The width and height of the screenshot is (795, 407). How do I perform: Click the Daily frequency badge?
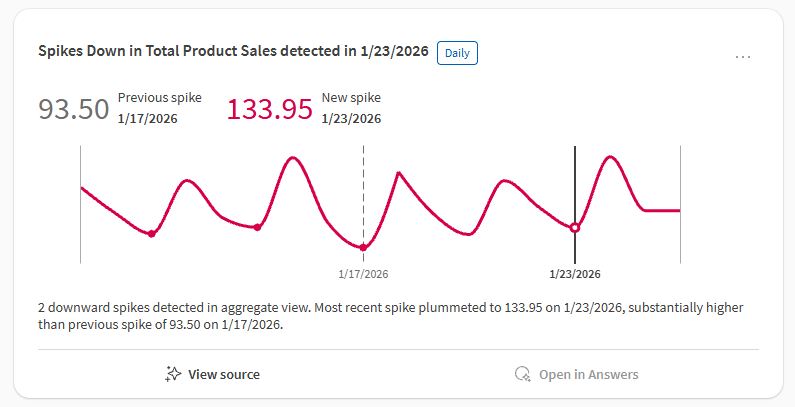click(x=458, y=53)
